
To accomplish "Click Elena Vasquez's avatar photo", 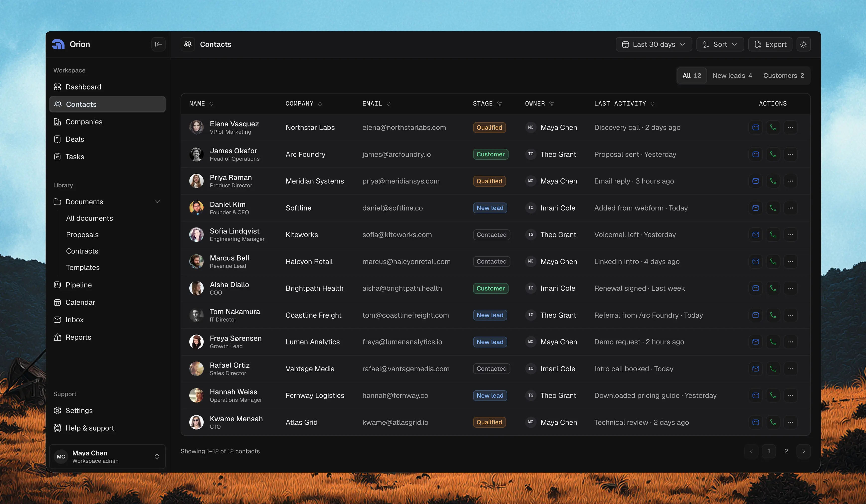I will click(x=196, y=127).
